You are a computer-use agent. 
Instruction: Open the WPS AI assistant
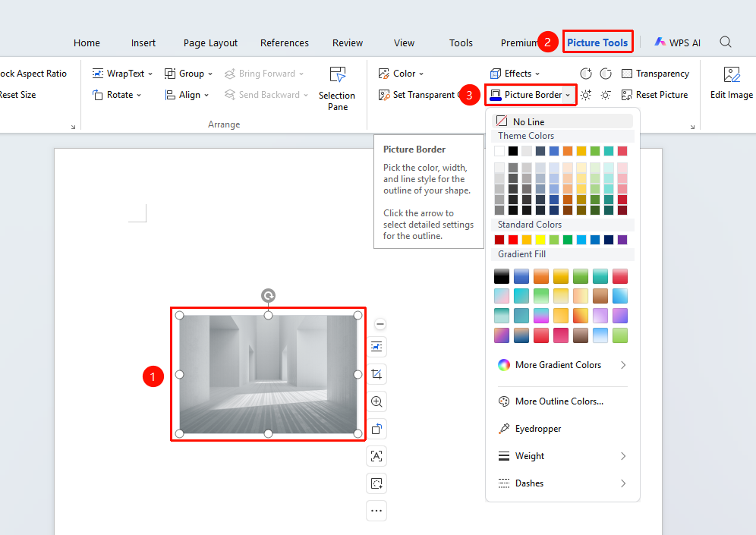tap(677, 42)
